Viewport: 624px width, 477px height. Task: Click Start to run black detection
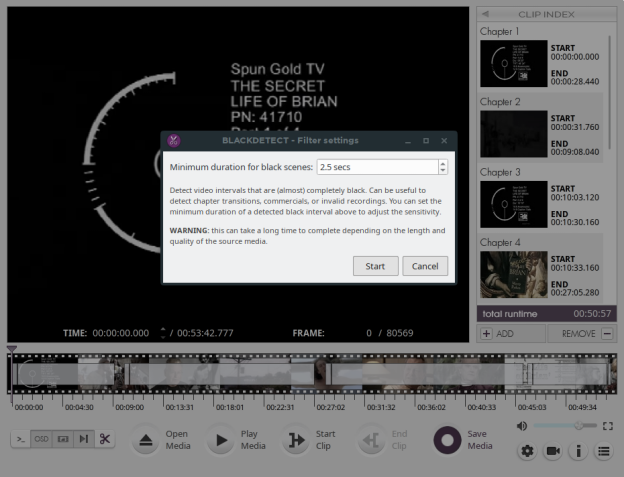[375, 266]
